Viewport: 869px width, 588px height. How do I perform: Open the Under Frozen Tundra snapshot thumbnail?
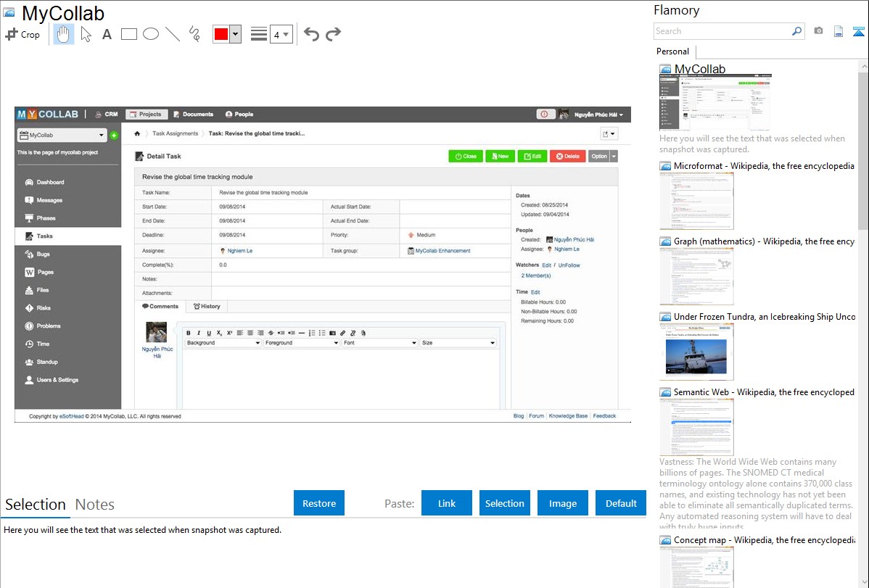[x=696, y=352]
